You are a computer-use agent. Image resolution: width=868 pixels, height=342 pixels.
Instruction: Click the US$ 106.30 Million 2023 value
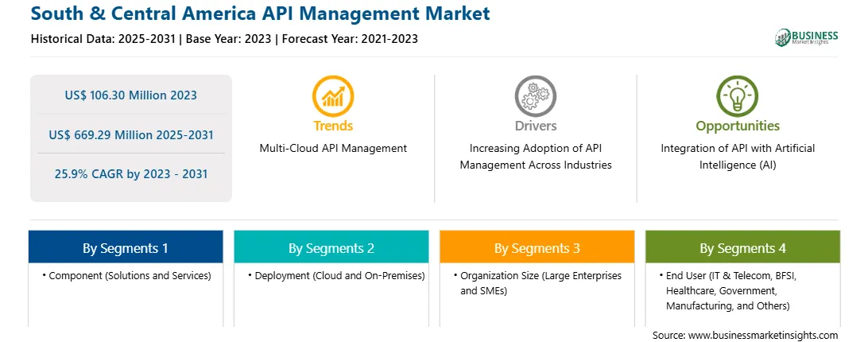130,95
